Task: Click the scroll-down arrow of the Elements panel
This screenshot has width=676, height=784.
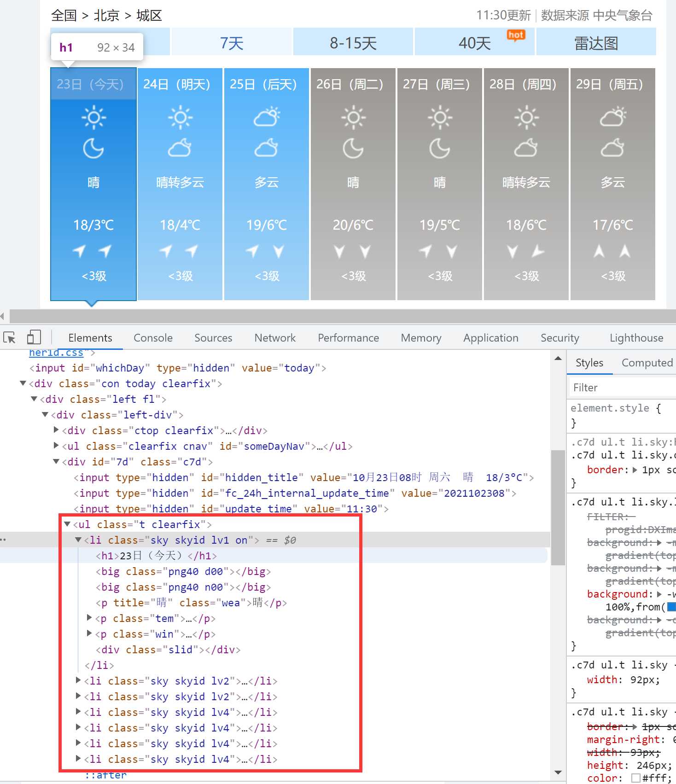Action: (558, 772)
